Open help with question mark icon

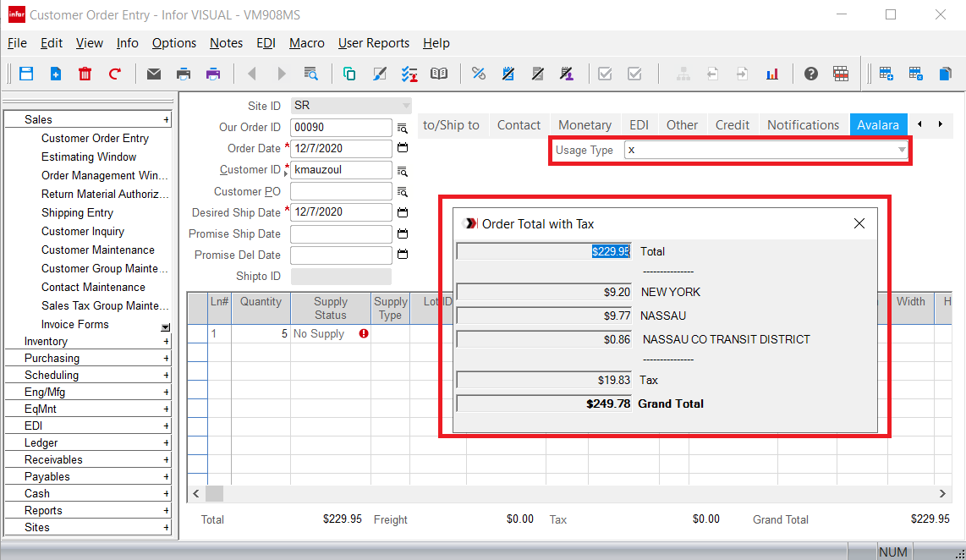click(811, 74)
